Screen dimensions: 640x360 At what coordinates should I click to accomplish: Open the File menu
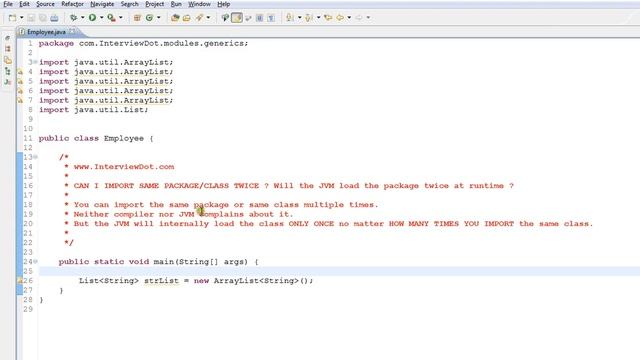coord(8,4)
